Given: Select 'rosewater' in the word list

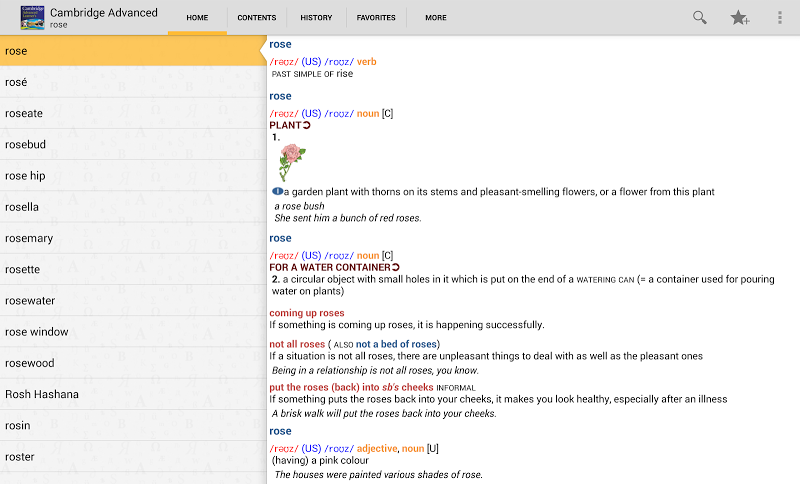Looking at the screenshot, I should pos(133,300).
